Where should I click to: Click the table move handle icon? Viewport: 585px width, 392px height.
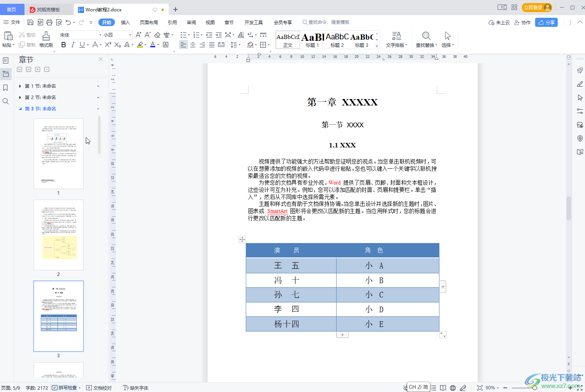click(x=242, y=239)
